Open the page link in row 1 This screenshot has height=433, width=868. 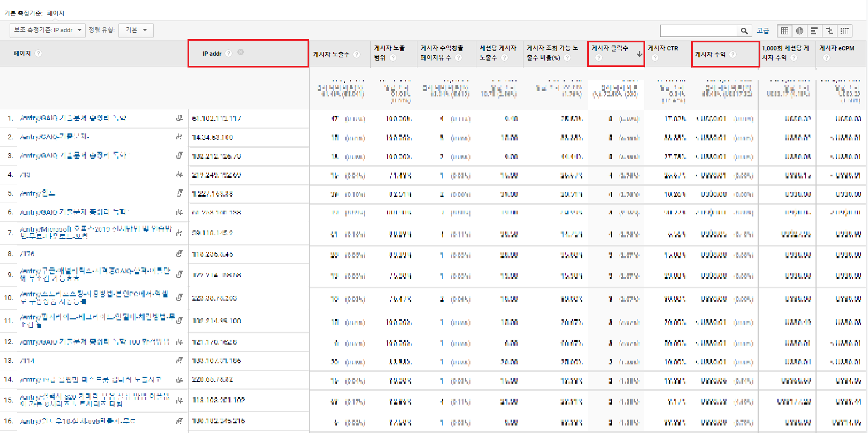point(73,118)
